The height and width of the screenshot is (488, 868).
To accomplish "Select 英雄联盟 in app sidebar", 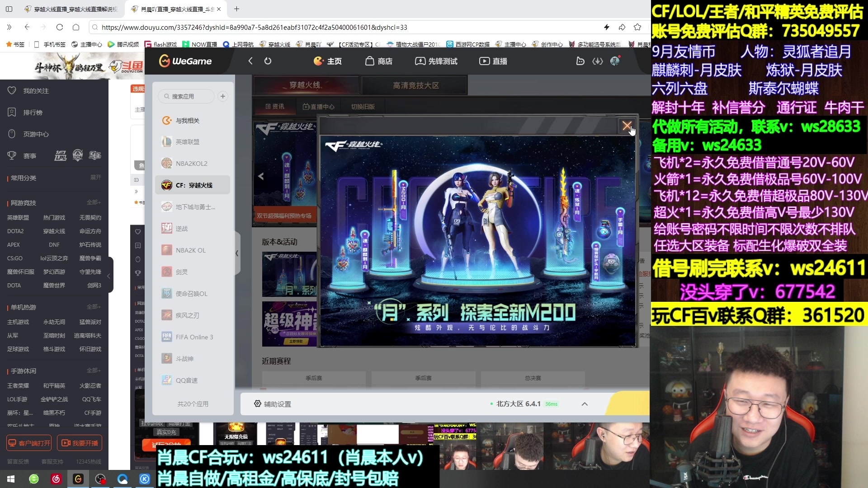I will [187, 142].
